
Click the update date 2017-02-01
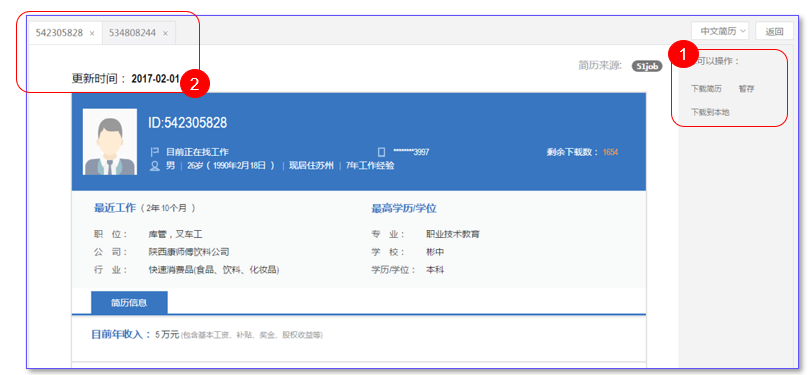[155, 79]
